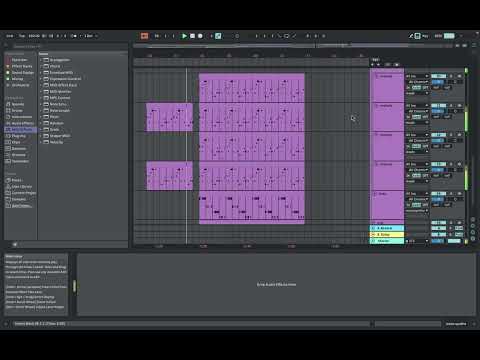Select the cyan effect return track header

pyautogui.click(x=387, y=228)
